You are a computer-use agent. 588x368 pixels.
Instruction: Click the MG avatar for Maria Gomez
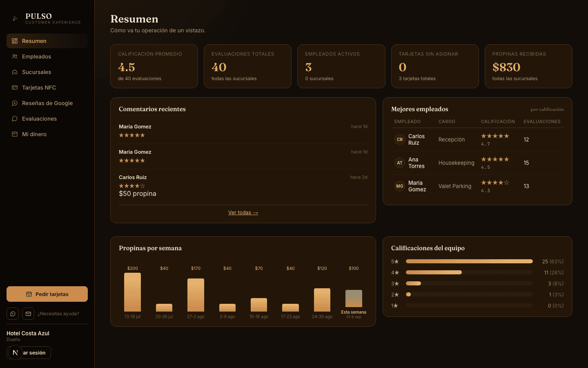[x=400, y=186]
